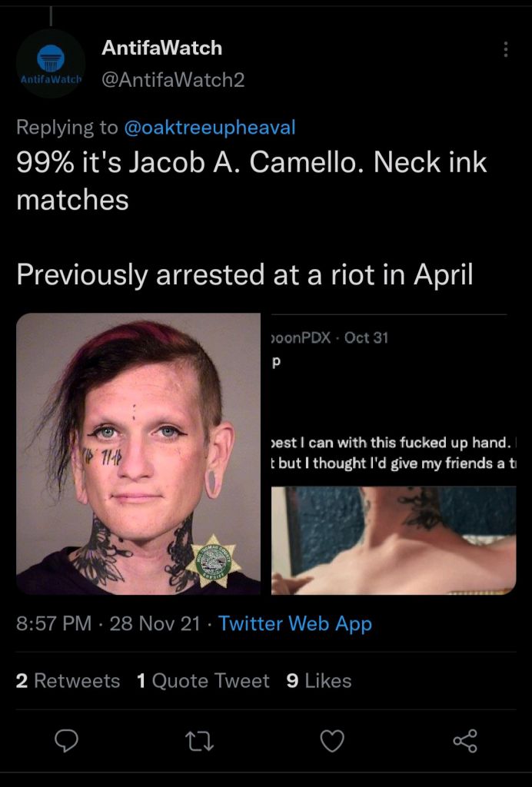Retweet using the arrows icon
This screenshot has height=787, width=532.
(x=199, y=742)
